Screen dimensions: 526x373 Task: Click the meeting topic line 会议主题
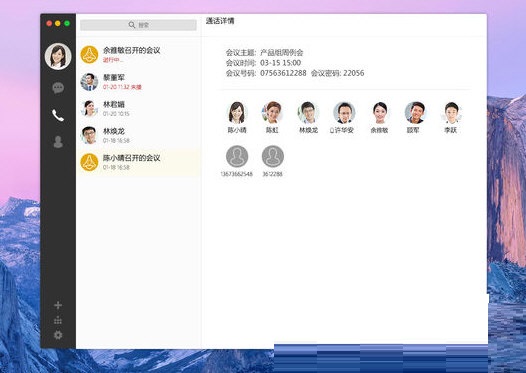tap(264, 53)
